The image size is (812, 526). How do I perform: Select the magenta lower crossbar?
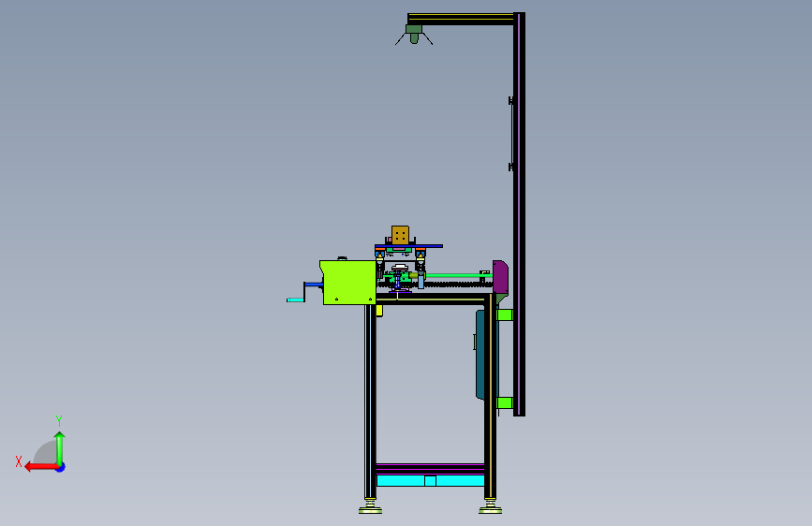[x=430, y=469]
